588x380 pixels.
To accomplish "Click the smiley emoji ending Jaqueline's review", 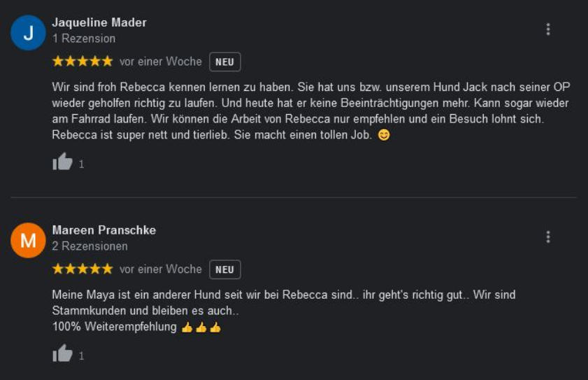I will (383, 135).
